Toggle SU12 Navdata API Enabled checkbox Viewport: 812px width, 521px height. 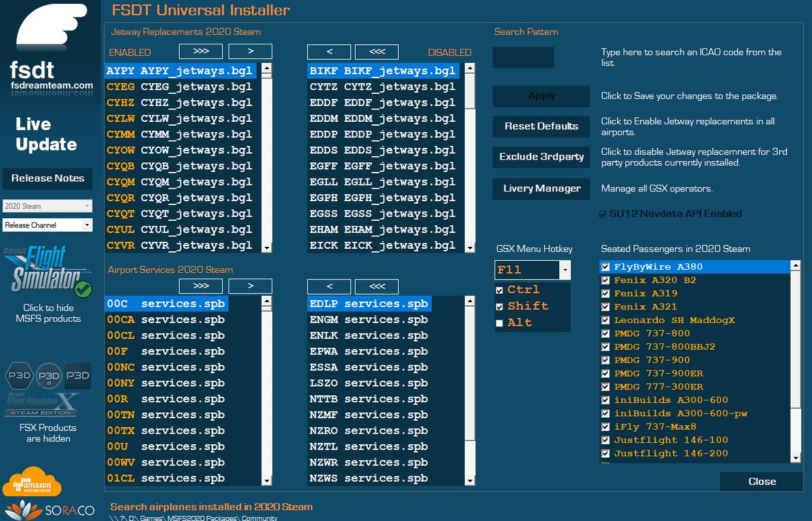pyautogui.click(x=603, y=214)
